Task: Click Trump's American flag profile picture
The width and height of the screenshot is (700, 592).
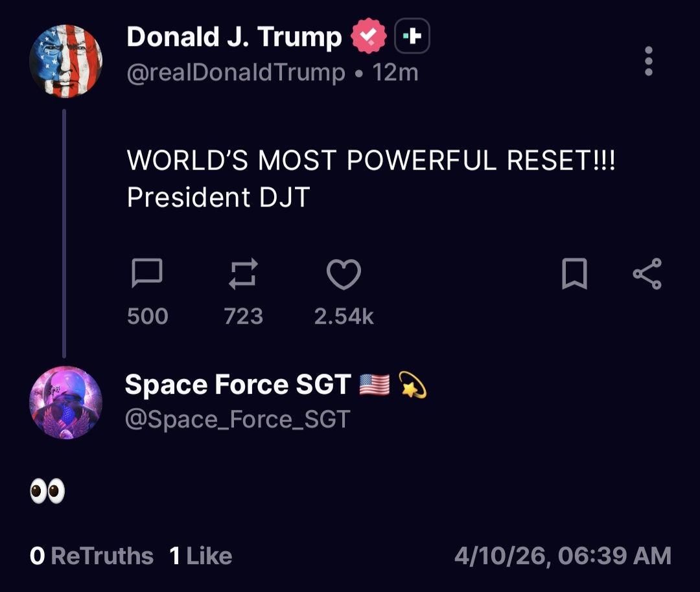Action: point(65,60)
